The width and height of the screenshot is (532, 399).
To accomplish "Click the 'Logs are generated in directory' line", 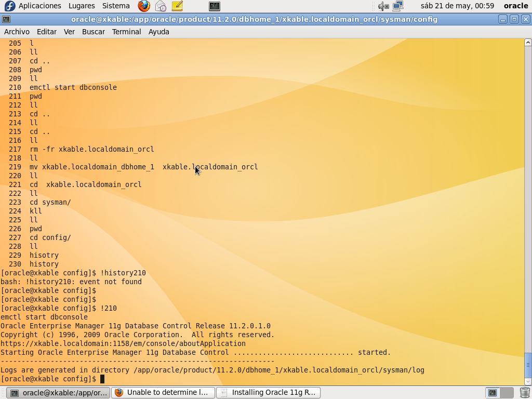I will (212, 370).
